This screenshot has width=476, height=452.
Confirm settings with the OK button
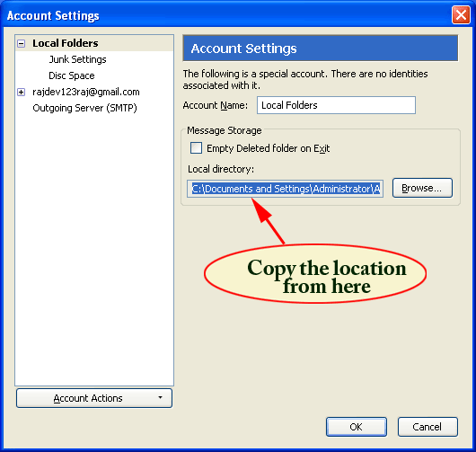point(357,427)
